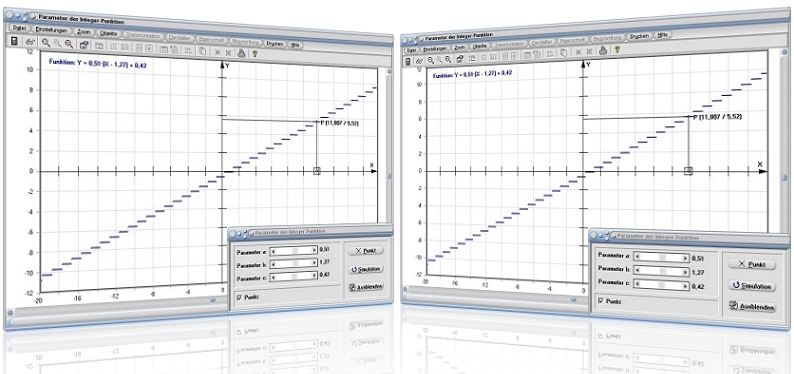Click Ausblenden in the left parameter dialog
Viewport: 794px width, 374px height.
(366, 287)
